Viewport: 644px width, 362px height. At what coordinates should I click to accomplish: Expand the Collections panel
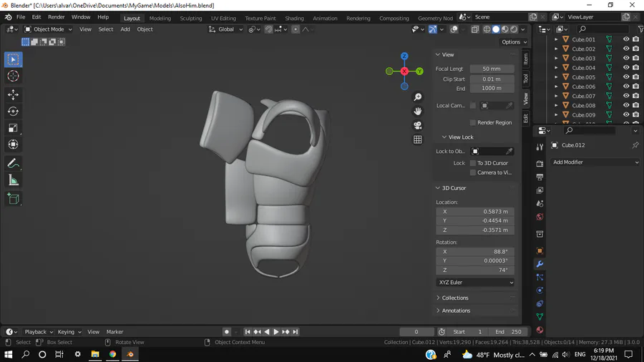(x=454, y=298)
